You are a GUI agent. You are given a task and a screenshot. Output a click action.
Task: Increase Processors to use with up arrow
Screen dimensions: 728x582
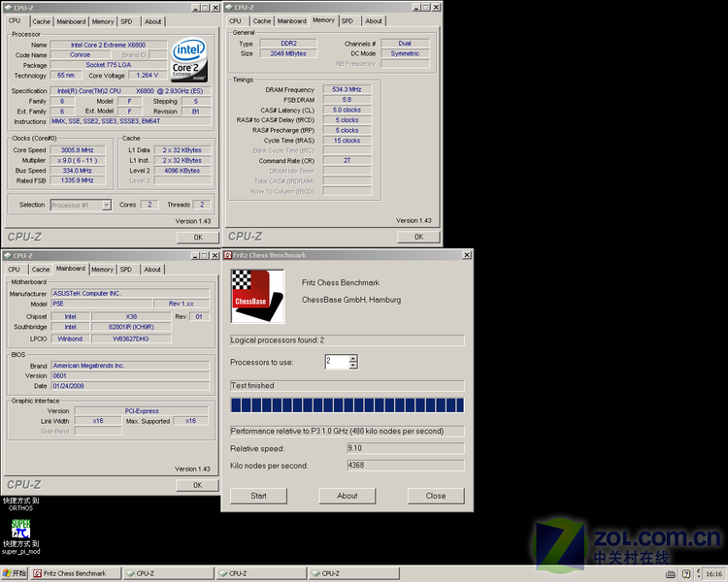tap(353, 358)
